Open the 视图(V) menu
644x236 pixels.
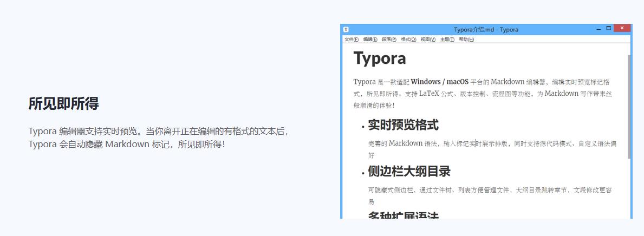tap(428, 40)
